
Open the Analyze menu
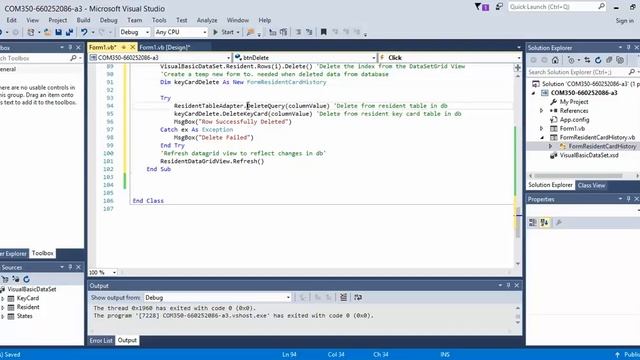pyautogui.click(x=207, y=20)
